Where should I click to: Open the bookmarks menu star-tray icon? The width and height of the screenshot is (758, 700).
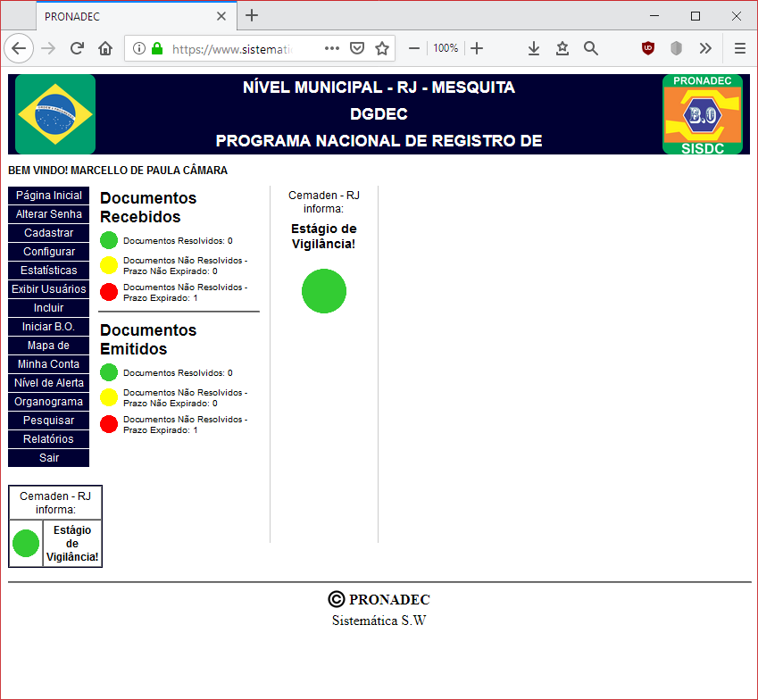562,48
